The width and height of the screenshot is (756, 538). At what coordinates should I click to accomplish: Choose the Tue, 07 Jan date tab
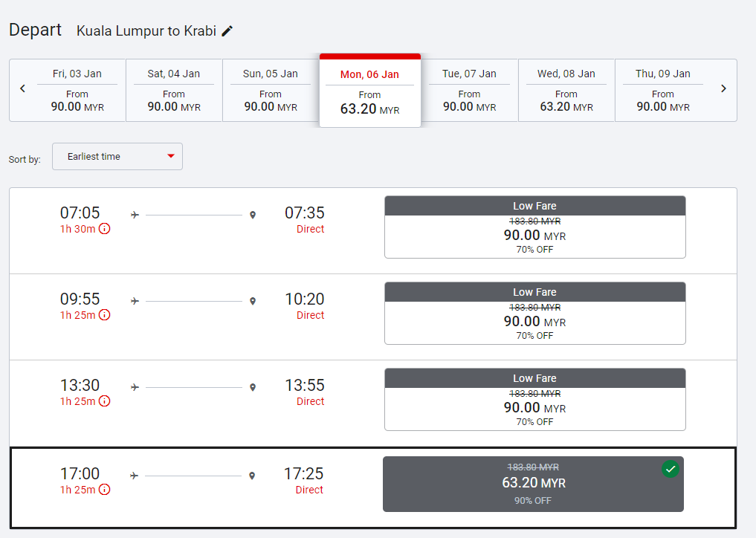pyautogui.click(x=469, y=90)
